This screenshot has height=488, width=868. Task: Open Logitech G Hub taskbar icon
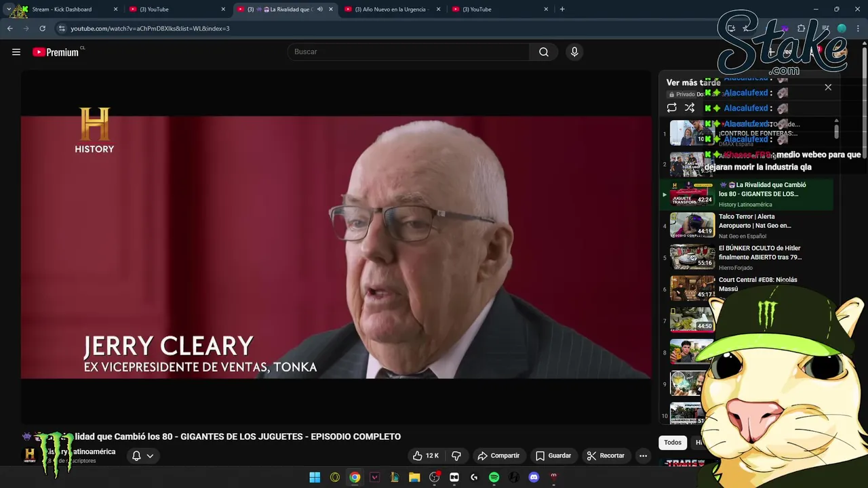pos(474,477)
